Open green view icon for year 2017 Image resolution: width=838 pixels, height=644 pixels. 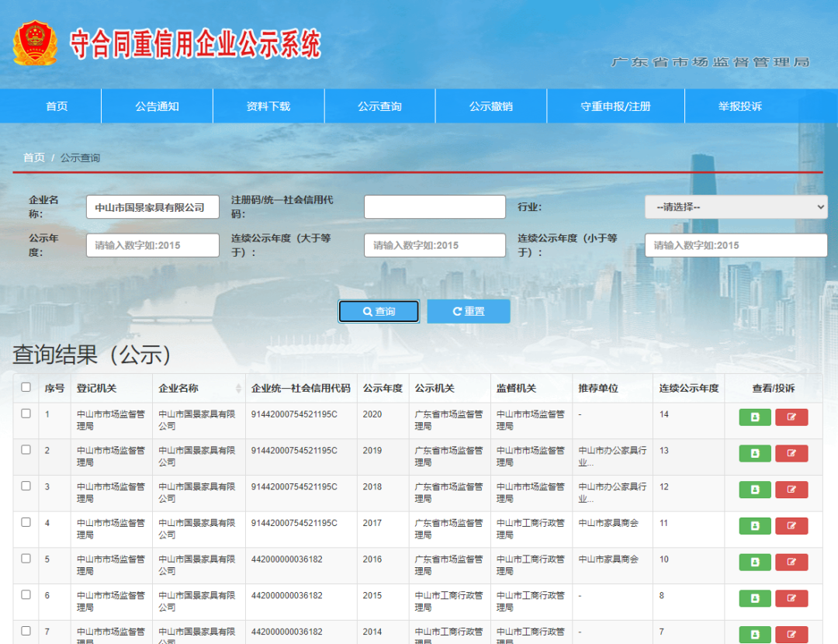click(x=755, y=526)
